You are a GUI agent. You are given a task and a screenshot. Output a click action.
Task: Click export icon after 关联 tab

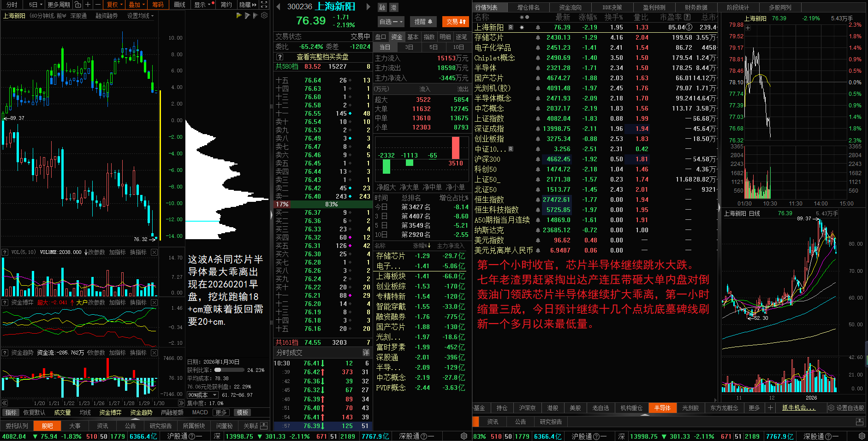pyautogui.click(x=264, y=425)
